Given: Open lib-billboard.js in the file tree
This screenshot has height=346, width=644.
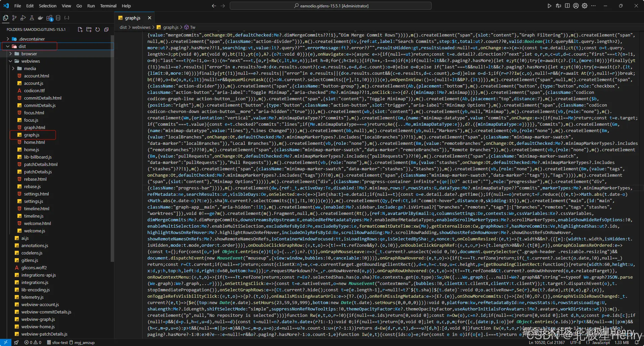Looking at the screenshot, I should click(x=38, y=157).
